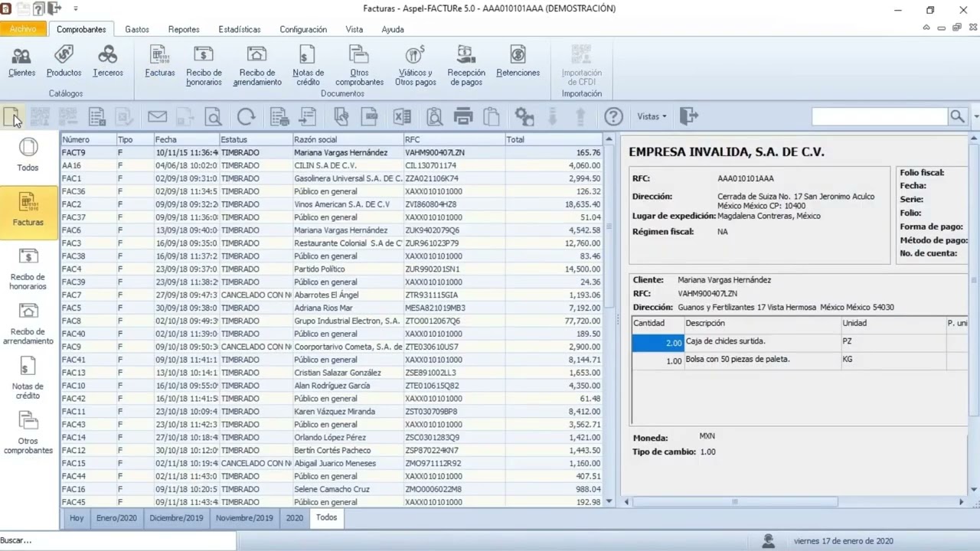Viewport: 980px width, 551px height.
Task: Click the Buscar field in status bar
Action: 117,540
